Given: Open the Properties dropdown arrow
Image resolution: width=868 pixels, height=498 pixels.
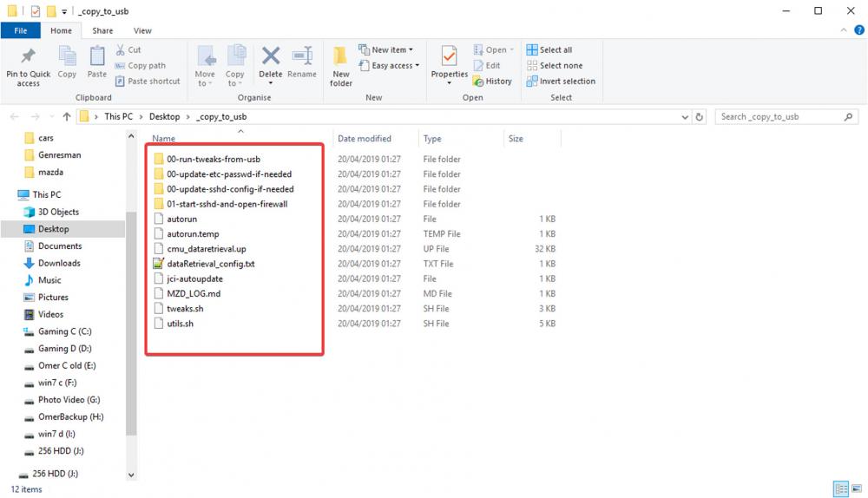Looking at the screenshot, I should 449,83.
